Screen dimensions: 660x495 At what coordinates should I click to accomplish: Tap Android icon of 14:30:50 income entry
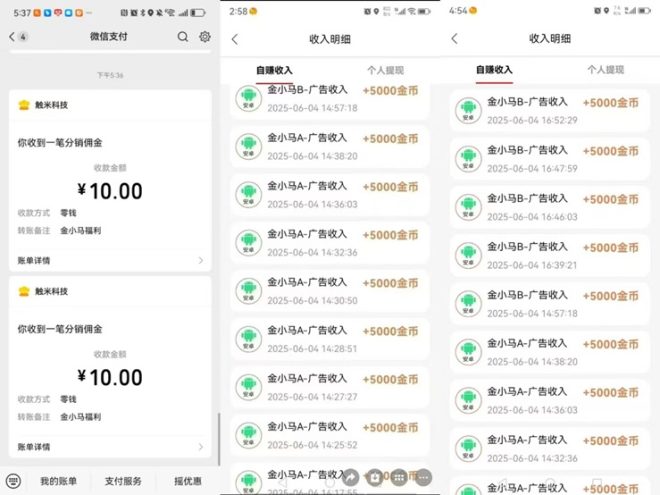tap(248, 291)
